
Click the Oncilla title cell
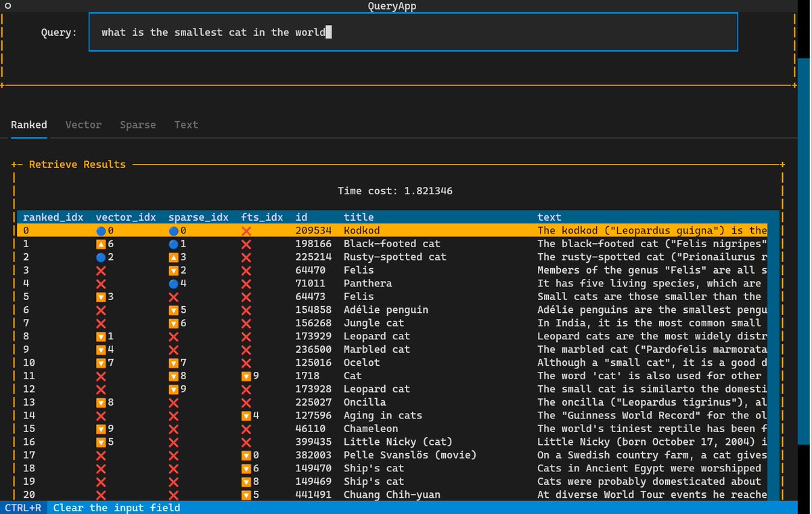click(x=365, y=402)
